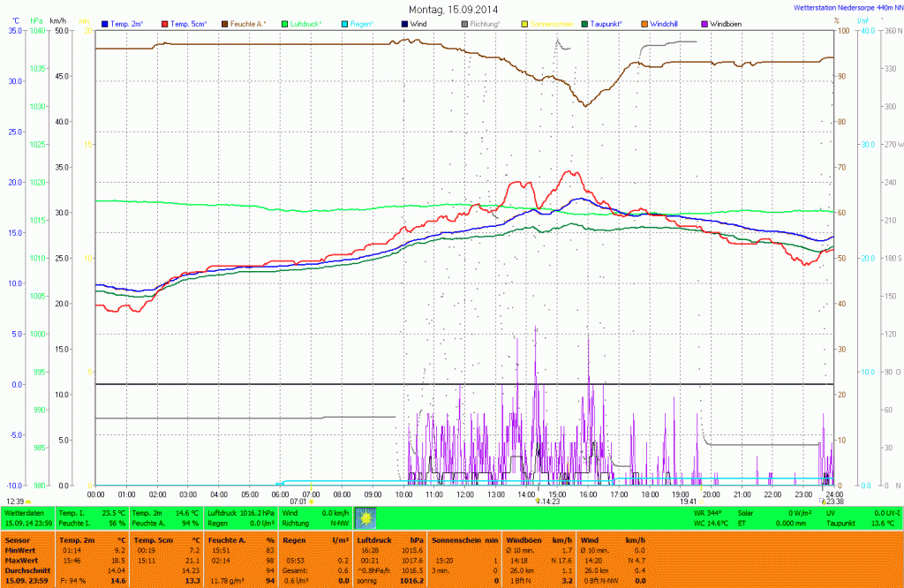904x588 pixels.
Task: Click the red Temp. 5cm legend square
Action: click(x=165, y=22)
